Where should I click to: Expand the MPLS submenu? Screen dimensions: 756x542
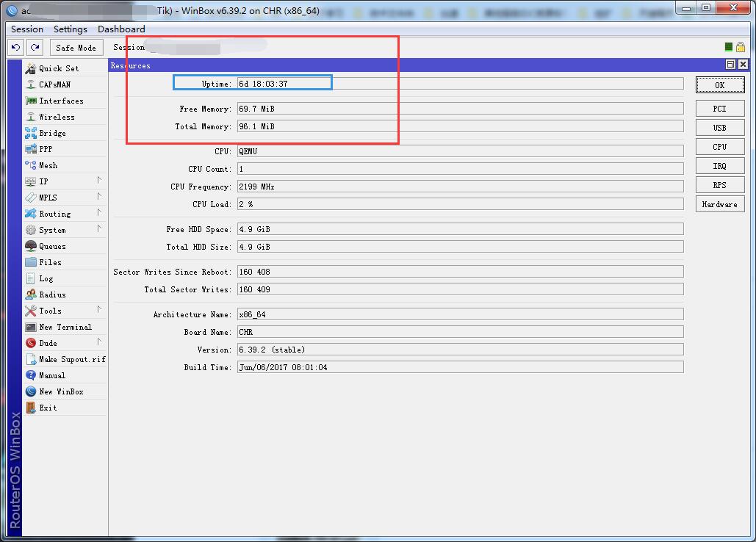99,197
